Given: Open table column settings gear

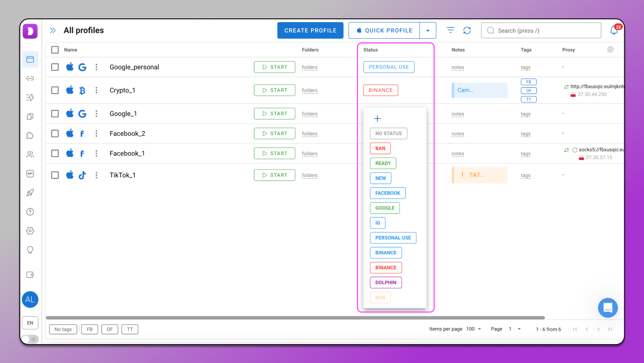Looking at the screenshot, I should (610, 50).
